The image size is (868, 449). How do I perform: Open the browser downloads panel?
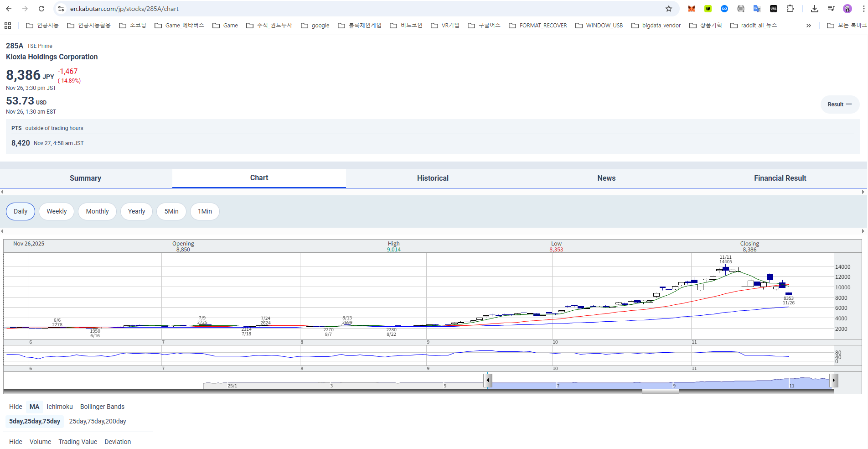pyautogui.click(x=815, y=9)
